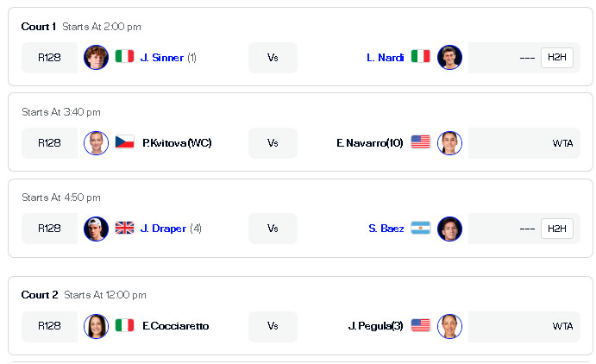Click the R128 round label for Cocciaretto match
The width and height of the screenshot is (596, 364).
49,326
